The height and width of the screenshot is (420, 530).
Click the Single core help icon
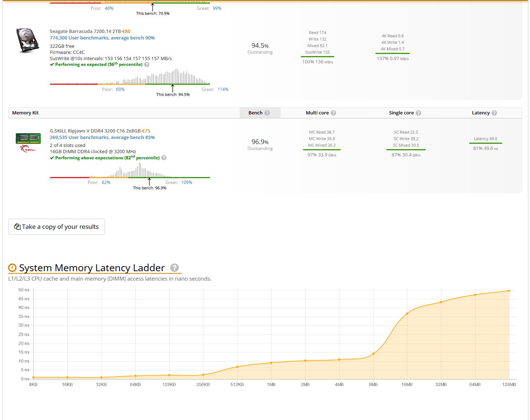pyautogui.click(x=418, y=113)
